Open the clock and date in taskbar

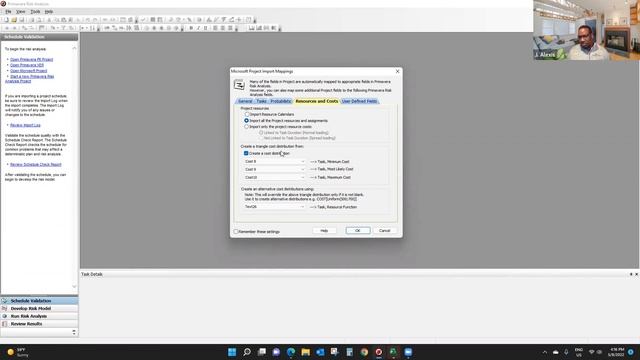click(616, 352)
